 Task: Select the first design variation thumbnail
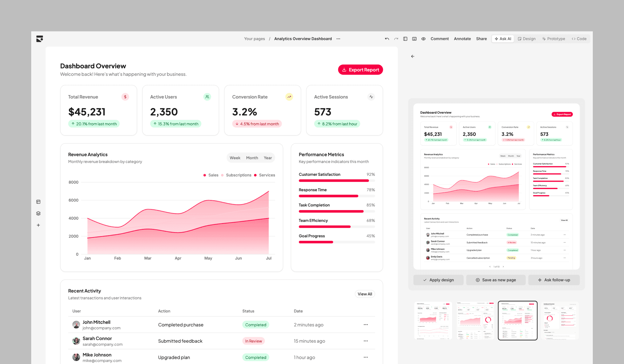coord(433,320)
